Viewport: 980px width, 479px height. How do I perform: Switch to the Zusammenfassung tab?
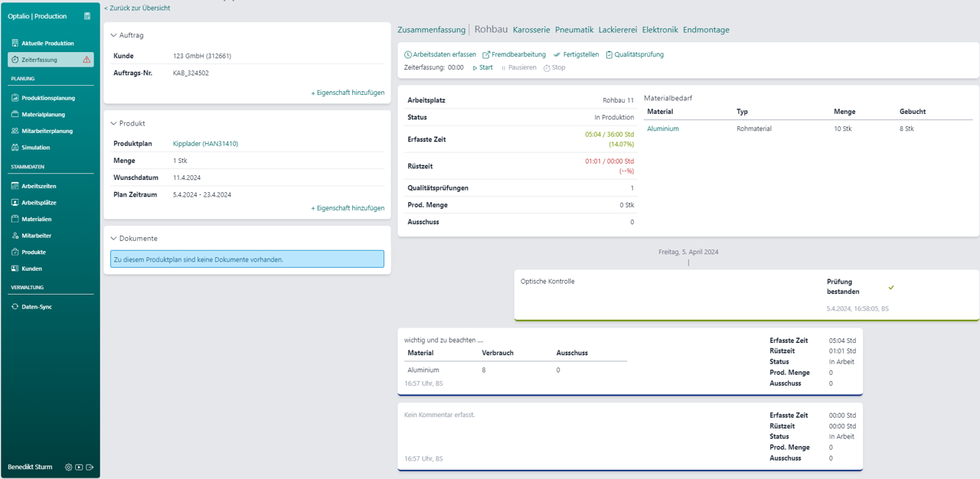[431, 30]
